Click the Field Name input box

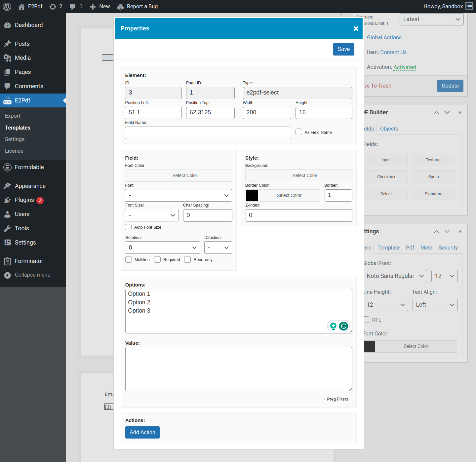(208, 133)
